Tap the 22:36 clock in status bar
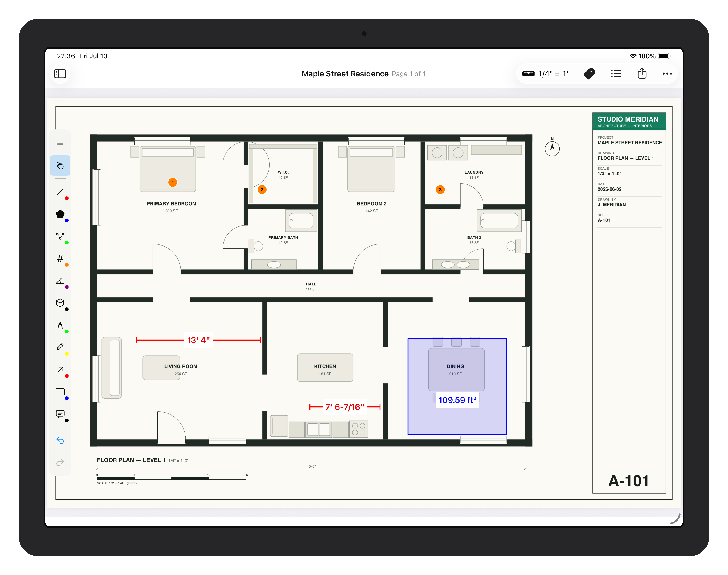 point(66,56)
